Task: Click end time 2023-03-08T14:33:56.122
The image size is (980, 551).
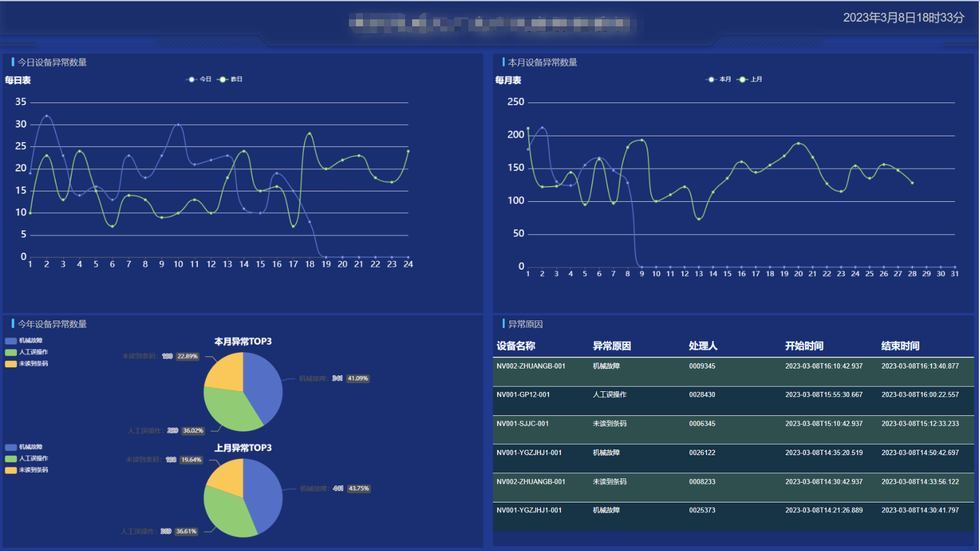Action: (x=920, y=482)
